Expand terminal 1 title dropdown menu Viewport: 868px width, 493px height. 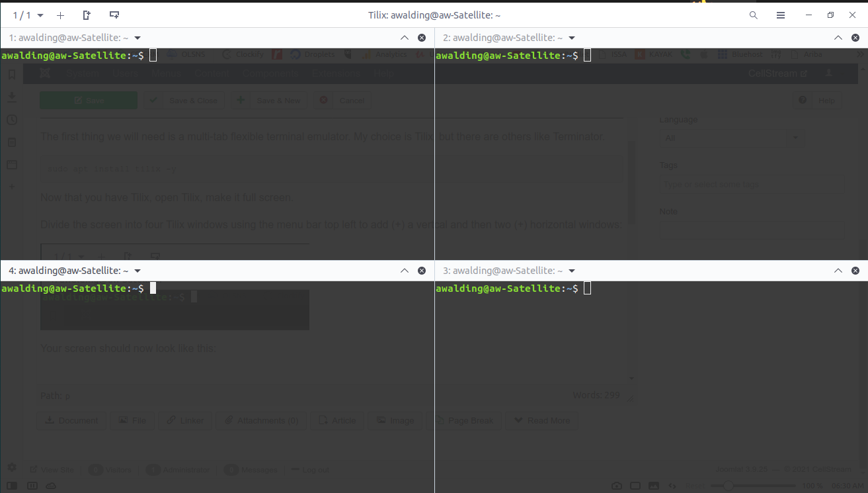[138, 38]
